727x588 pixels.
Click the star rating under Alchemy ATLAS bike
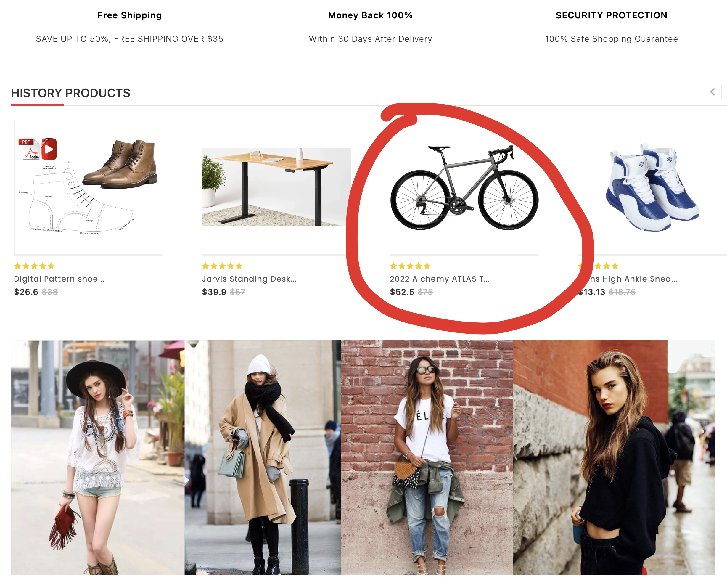[410, 266]
